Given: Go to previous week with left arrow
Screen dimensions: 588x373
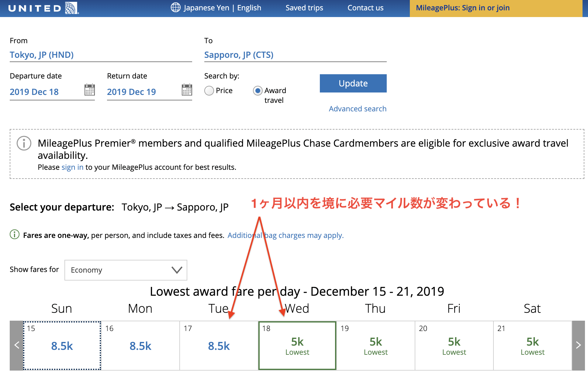Looking at the screenshot, I should pyautogui.click(x=17, y=345).
